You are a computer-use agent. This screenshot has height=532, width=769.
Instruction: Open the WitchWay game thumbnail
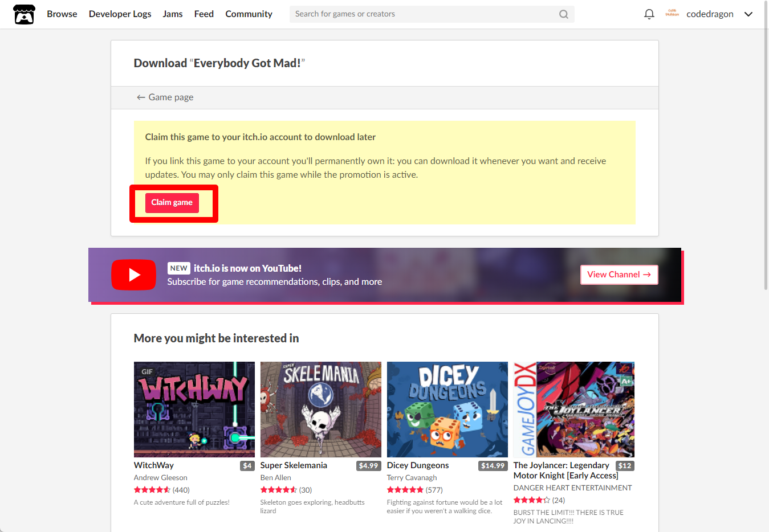194,410
